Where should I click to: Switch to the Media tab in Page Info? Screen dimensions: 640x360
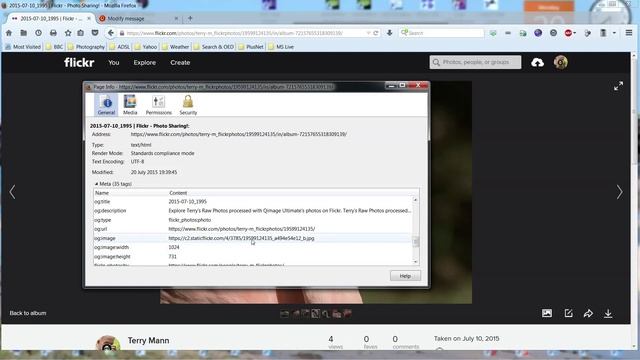click(x=130, y=105)
